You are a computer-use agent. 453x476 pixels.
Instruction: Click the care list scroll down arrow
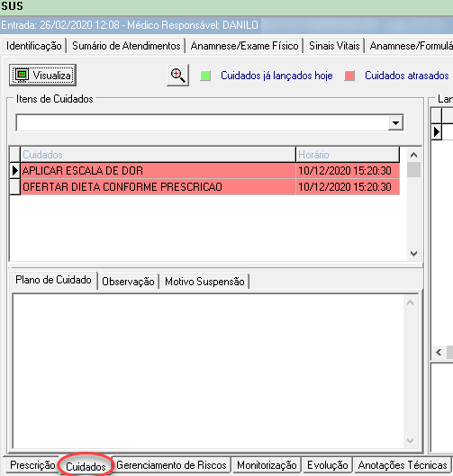tap(413, 253)
